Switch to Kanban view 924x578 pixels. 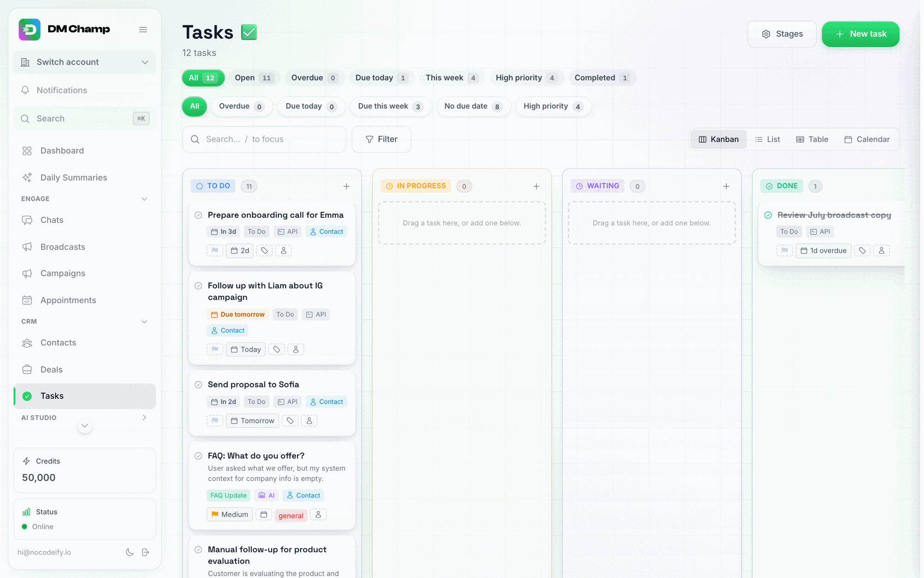coord(718,139)
